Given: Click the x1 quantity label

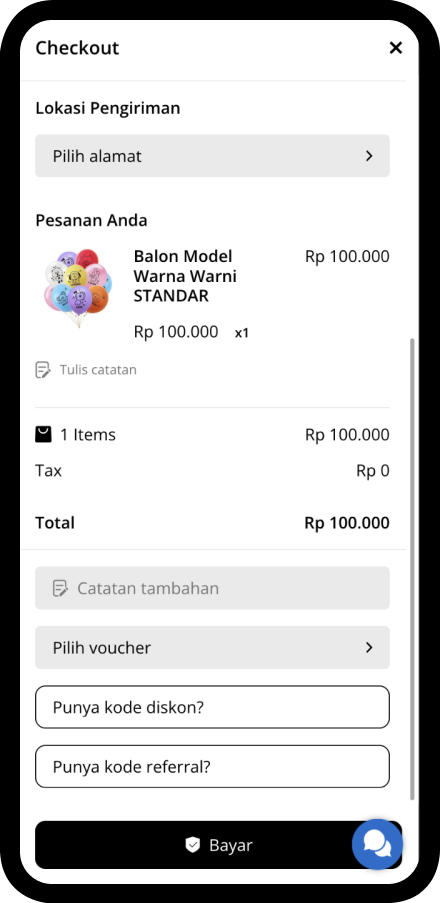Looking at the screenshot, I should pos(241,333).
